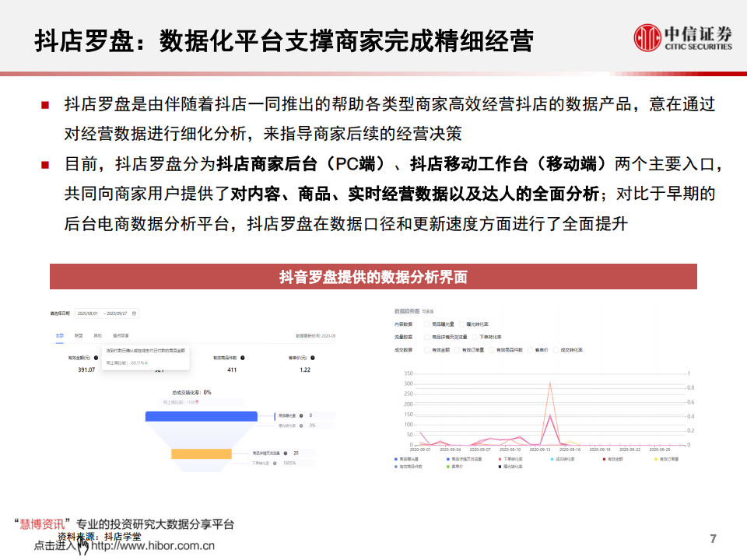Click the red up arrow after -100

[x=197, y=402]
